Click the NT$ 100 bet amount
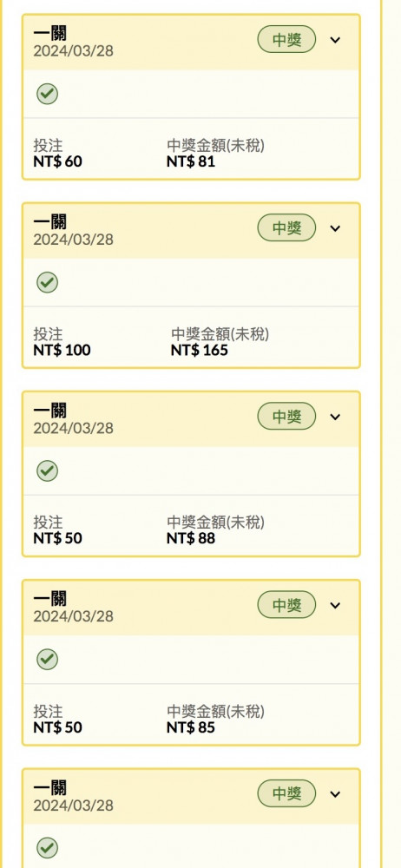Screen dimensions: 401x868 point(62,351)
